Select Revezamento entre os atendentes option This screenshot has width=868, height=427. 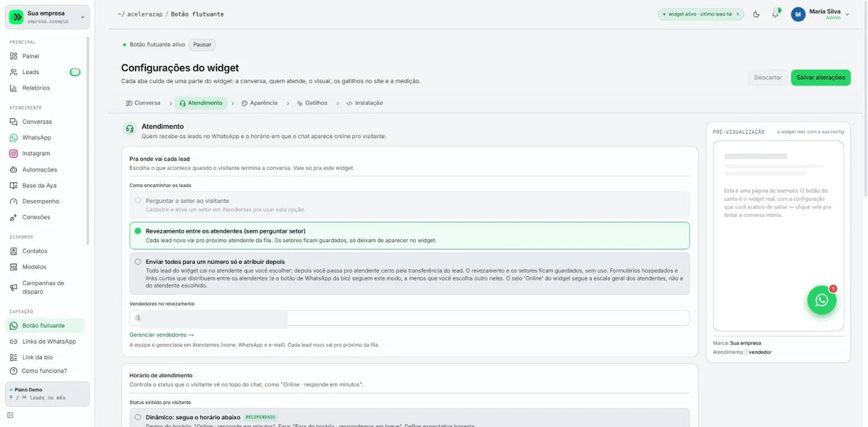point(409,236)
